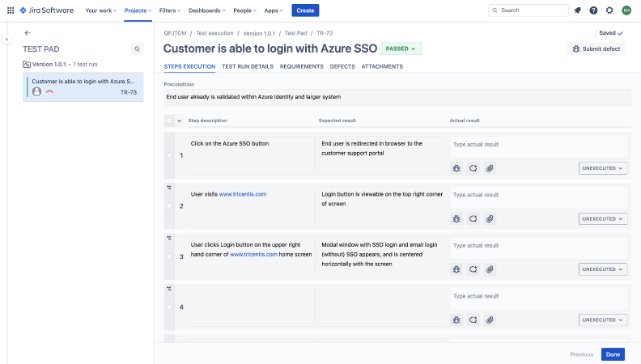Switch to the Test Run Details tab

[248, 66]
